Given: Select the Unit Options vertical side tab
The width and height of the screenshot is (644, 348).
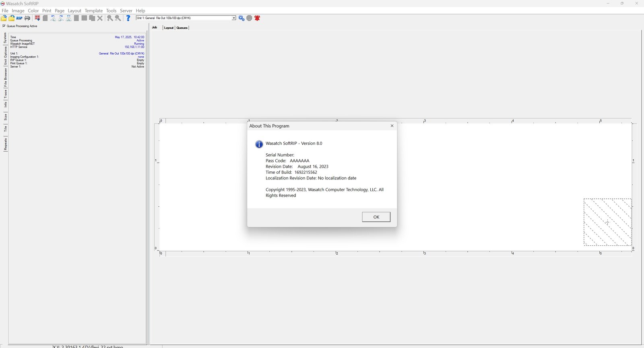Looking at the screenshot, I should [x=5, y=56].
